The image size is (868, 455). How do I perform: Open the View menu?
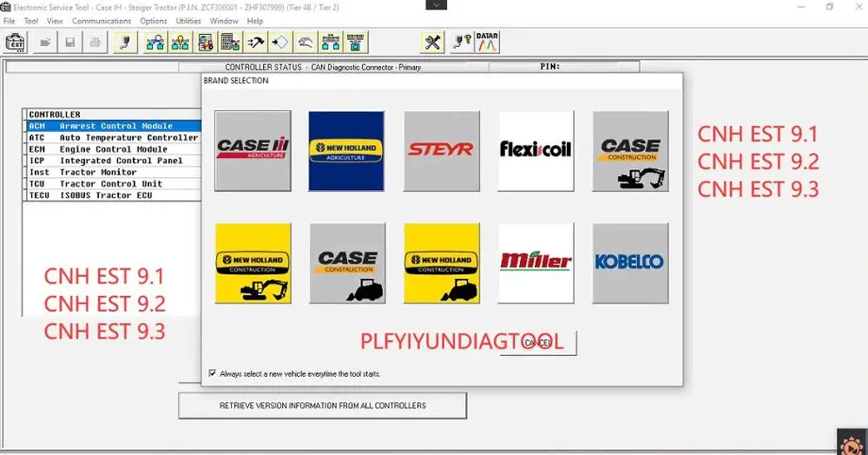click(x=55, y=21)
